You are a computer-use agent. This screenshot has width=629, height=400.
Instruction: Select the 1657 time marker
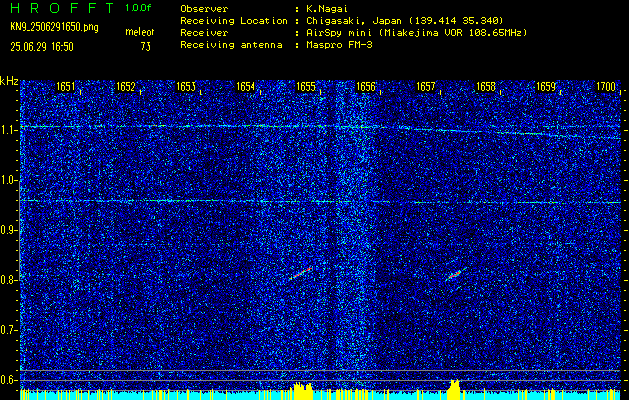pos(426,87)
